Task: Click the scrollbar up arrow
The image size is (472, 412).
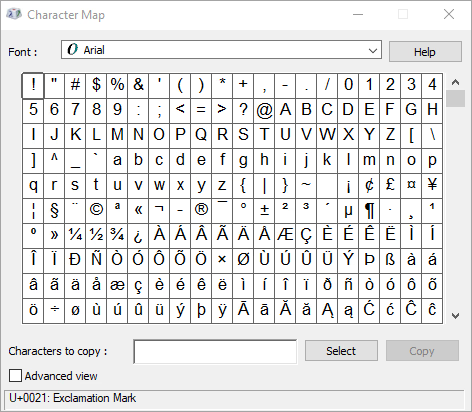Action: pos(455,82)
